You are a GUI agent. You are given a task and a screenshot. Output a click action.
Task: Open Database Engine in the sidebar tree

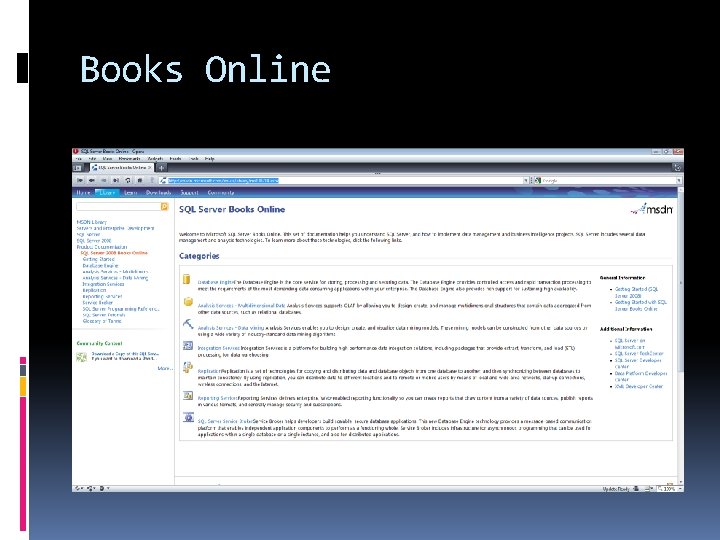pos(100,265)
